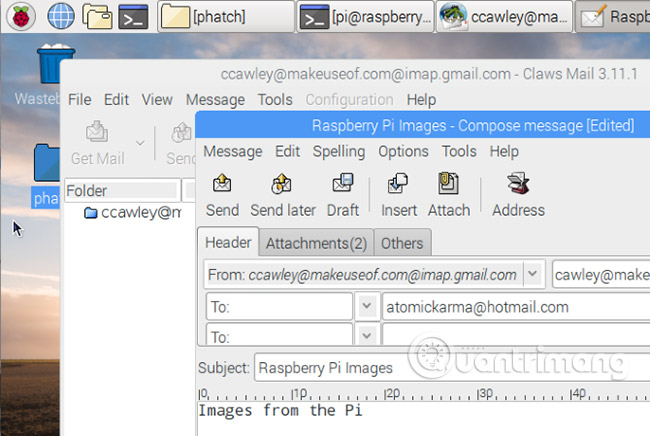Open Message menu in compose window
This screenshot has width=650, height=436.
[x=233, y=151]
